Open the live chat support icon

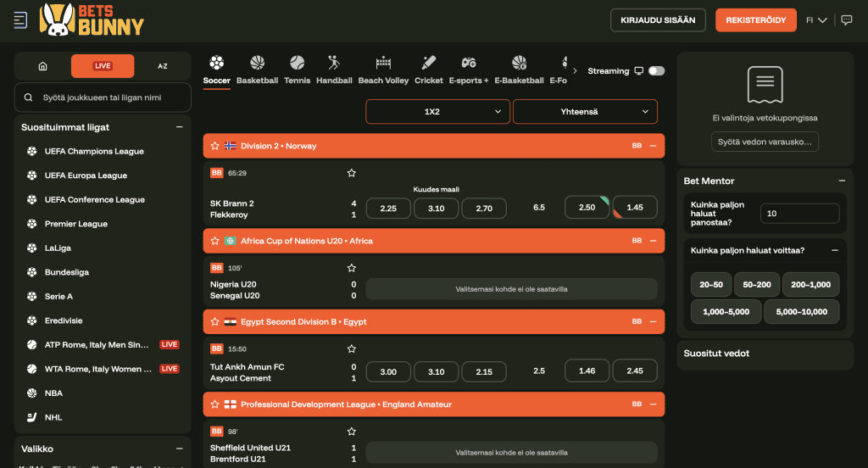(x=847, y=20)
